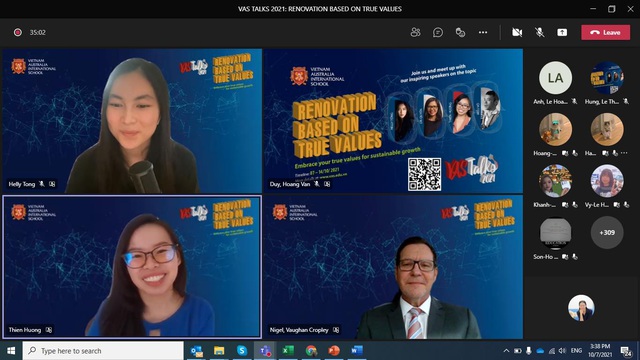Image resolution: width=640 pixels, height=360 pixels.
Task: Click Ha... participant avatar
Action: click(x=607, y=129)
